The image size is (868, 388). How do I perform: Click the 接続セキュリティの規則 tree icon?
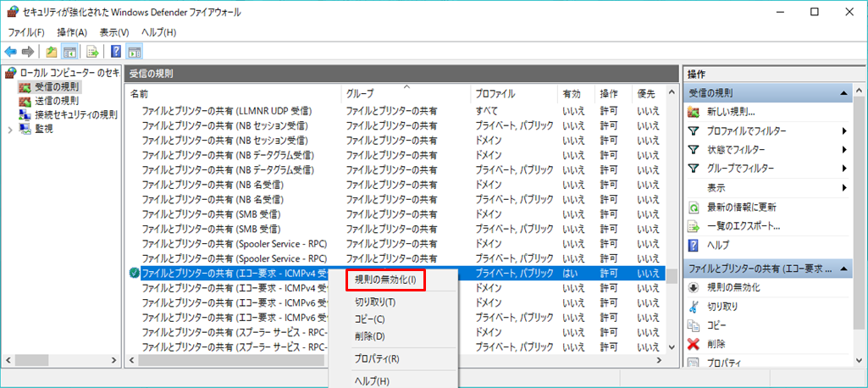(25, 114)
